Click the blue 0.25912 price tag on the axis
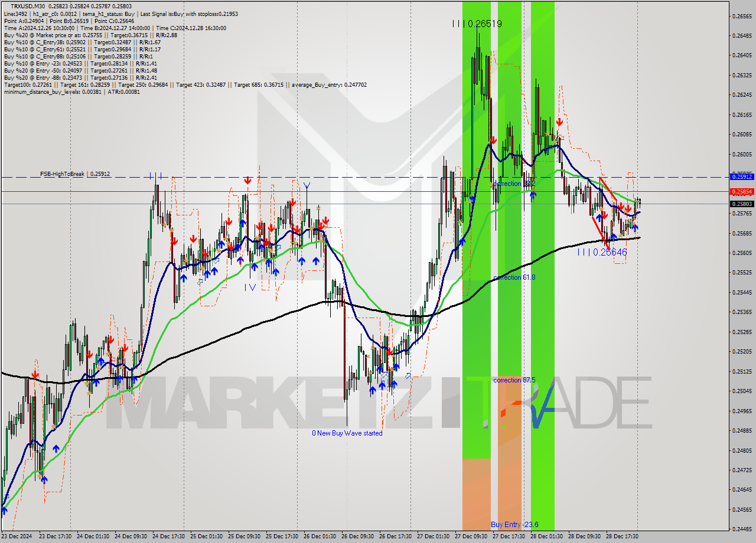756x543 pixels. point(742,176)
